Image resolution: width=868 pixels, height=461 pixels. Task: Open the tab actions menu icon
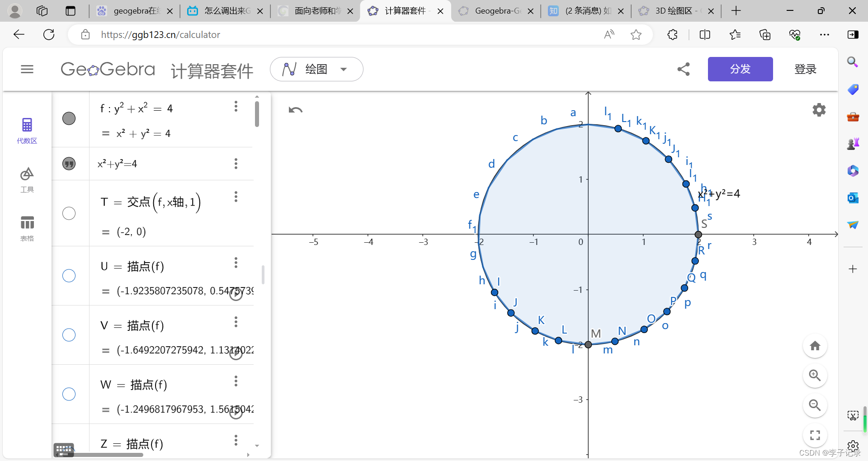click(x=71, y=11)
